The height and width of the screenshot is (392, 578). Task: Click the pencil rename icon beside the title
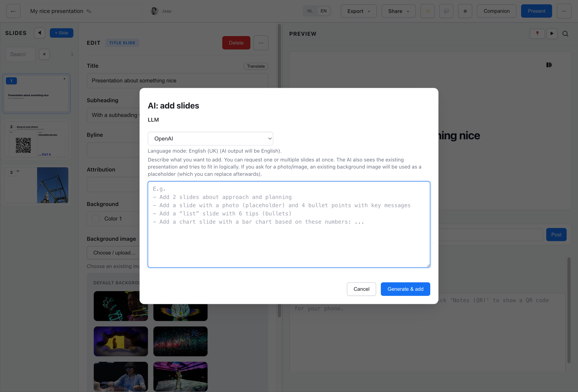[x=89, y=11]
